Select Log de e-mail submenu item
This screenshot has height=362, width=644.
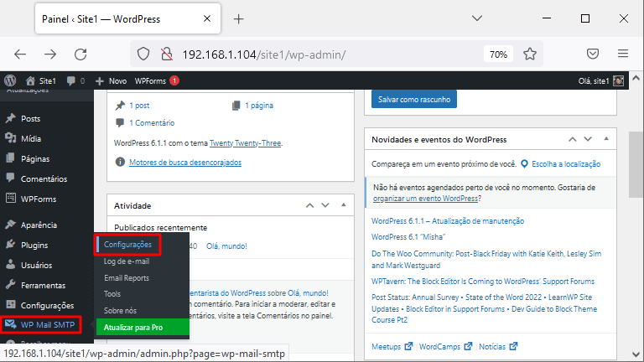click(127, 261)
